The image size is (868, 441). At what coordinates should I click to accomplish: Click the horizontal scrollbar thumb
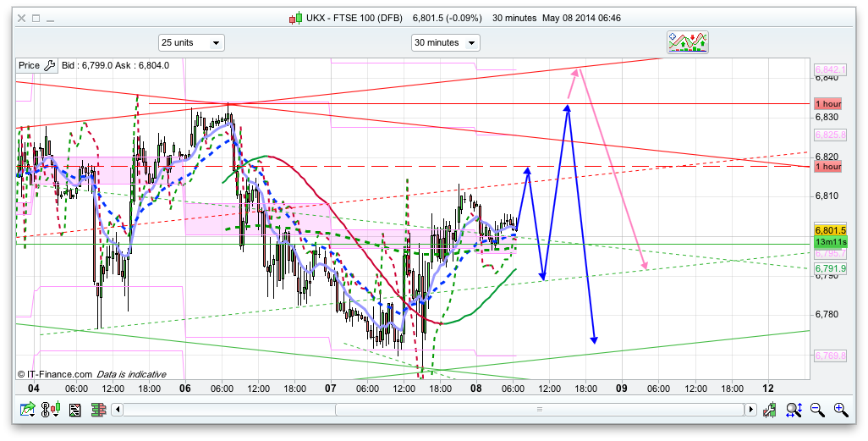[539, 411]
